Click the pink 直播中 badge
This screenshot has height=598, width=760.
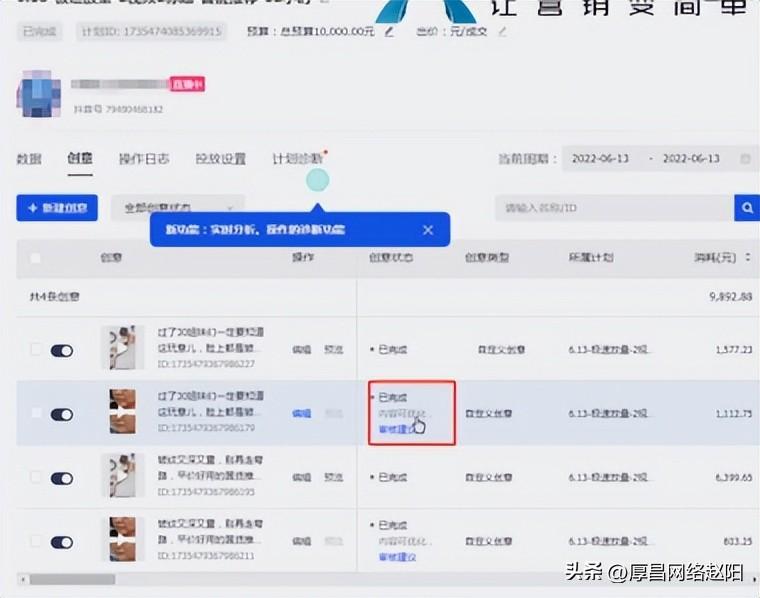[187, 84]
